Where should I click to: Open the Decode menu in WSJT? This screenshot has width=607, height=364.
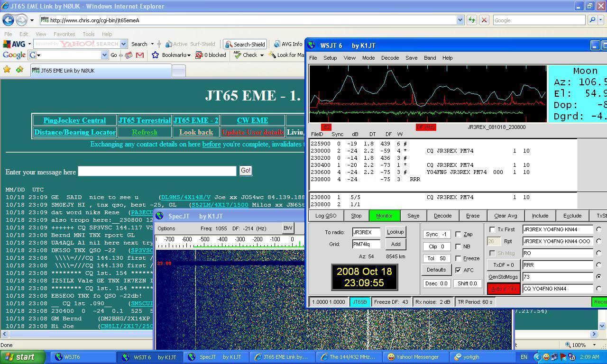390,58
